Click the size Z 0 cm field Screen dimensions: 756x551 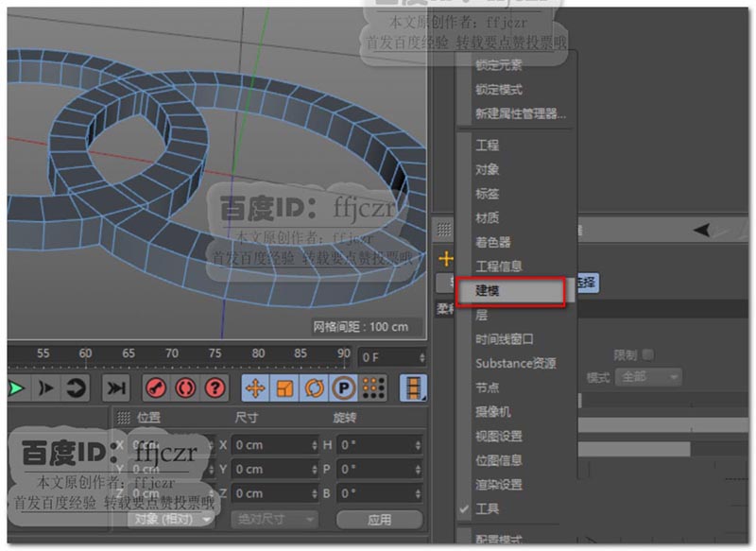click(275, 493)
